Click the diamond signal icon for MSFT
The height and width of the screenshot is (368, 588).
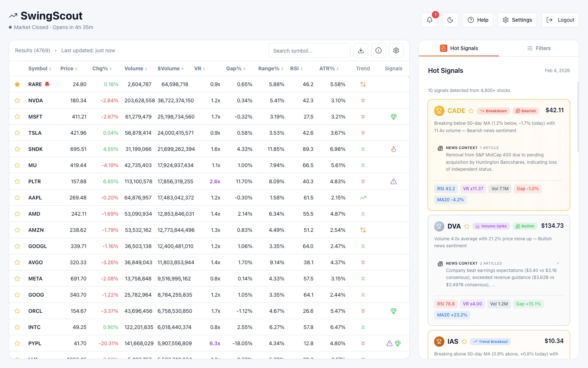pyautogui.click(x=393, y=117)
